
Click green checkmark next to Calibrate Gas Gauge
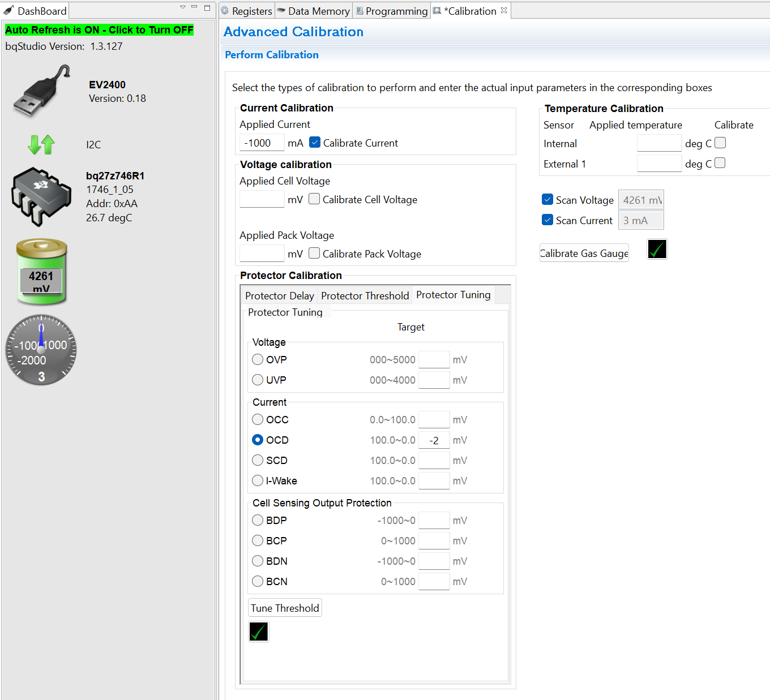point(657,249)
